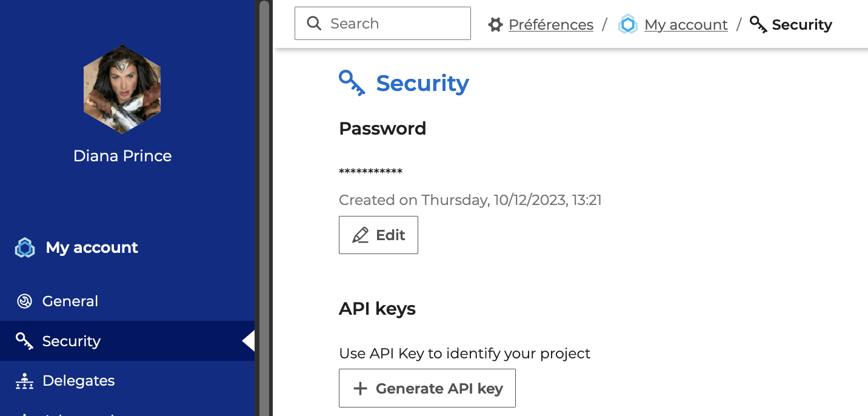Click the large blue key icon by Security heading

pyautogui.click(x=352, y=83)
